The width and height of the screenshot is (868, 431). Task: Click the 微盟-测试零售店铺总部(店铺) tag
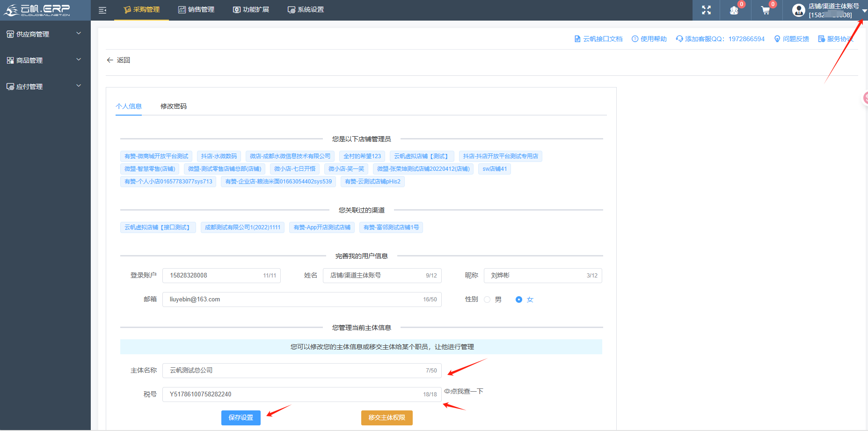coord(225,169)
